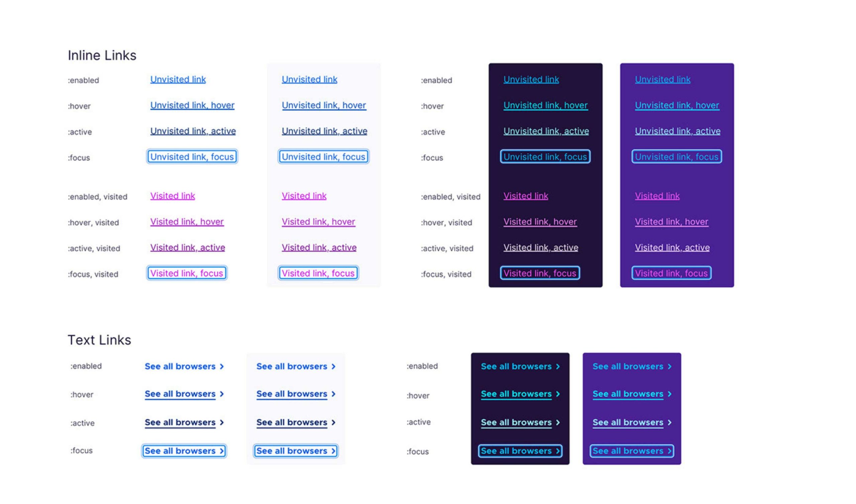
Task: Click the chevron icon beside enabled See all browsers
Action: pos(222,366)
